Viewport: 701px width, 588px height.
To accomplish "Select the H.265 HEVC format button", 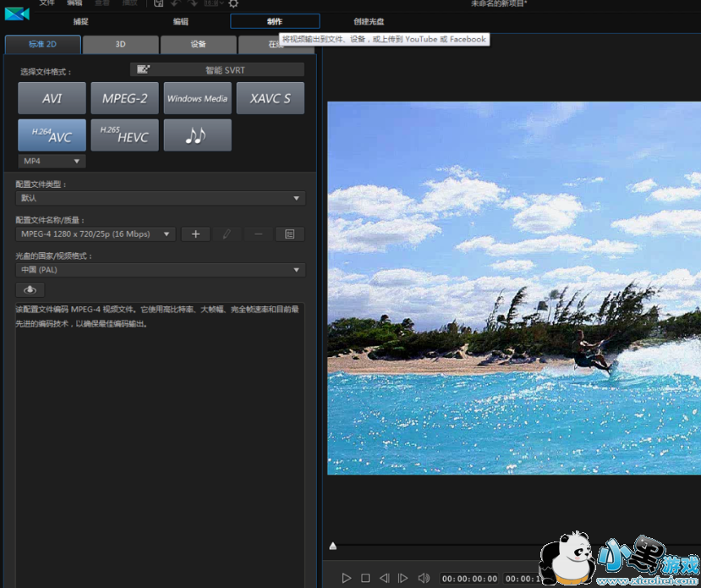I will pyautogui.click(x=124, y=135).
